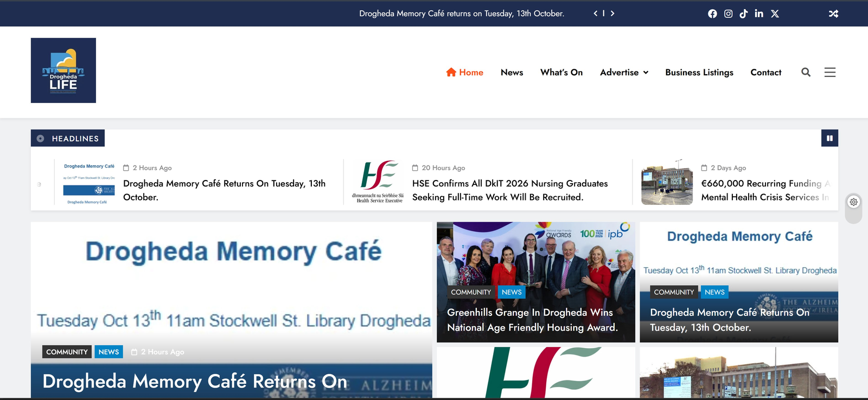Open the Instagram social link
This screenshot has height=400, width=868.
(728, 14)
